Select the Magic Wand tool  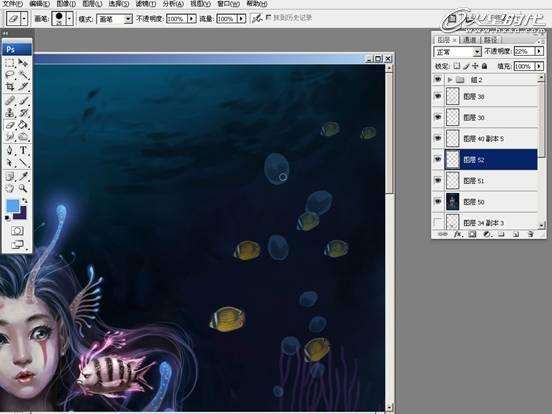[x=23, y=75]
